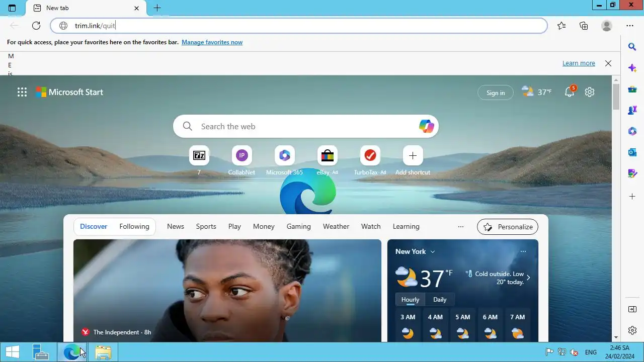Click the Learn more link
Screen dimensions: 644x362
click(579, 63)
